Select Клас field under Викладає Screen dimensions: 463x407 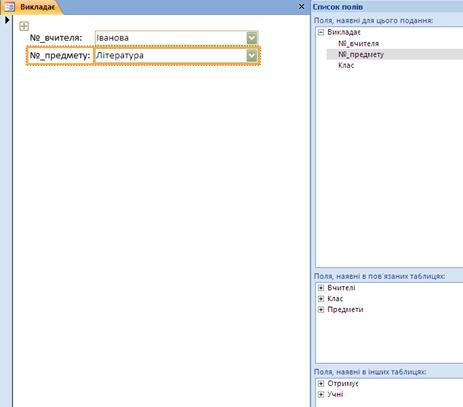pyautogui.click(x=346, y=65)
